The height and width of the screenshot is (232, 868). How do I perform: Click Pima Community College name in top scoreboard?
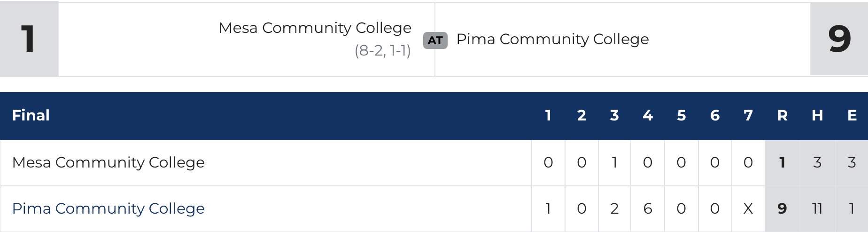[x=552, y=40]
